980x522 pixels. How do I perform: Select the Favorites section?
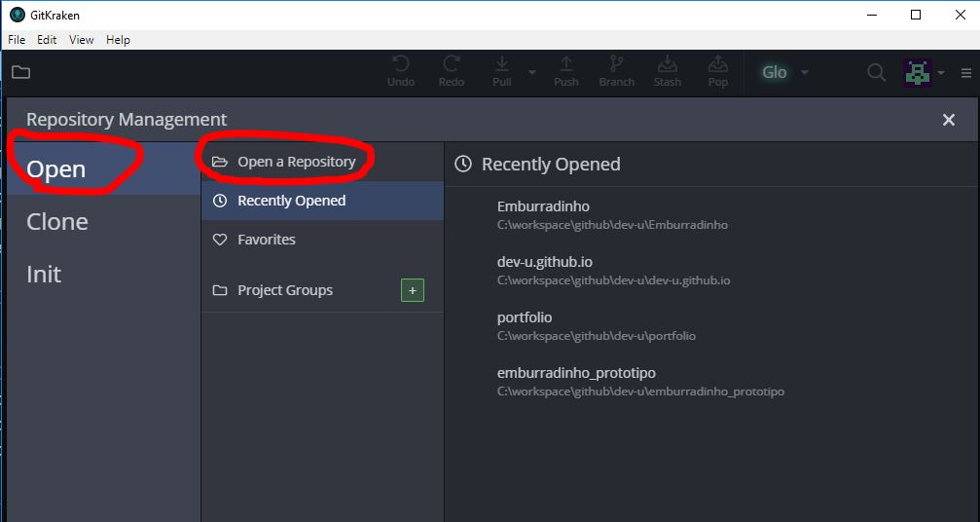click(x=266, y=240)
